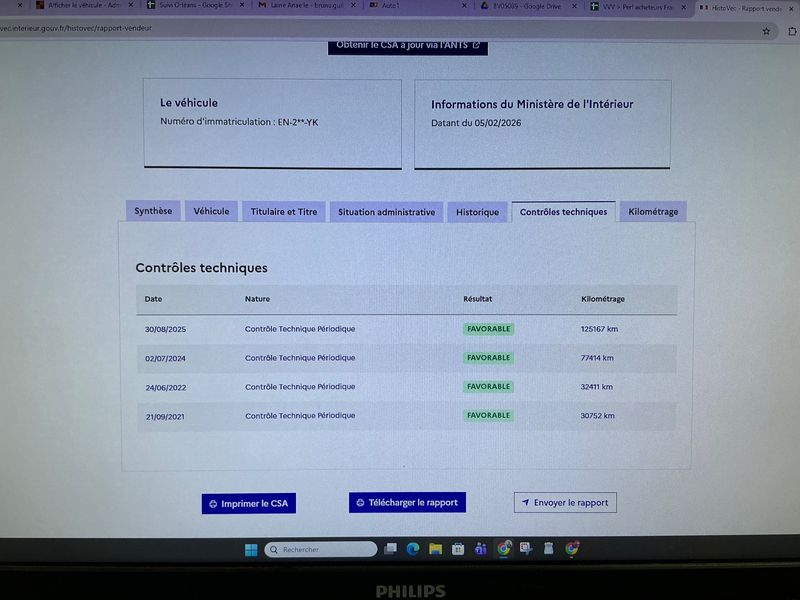Open Microsoft Store taskbar icon
This screenshot has height=600, width=800.
pyautogui.click(x=458, y=549)
